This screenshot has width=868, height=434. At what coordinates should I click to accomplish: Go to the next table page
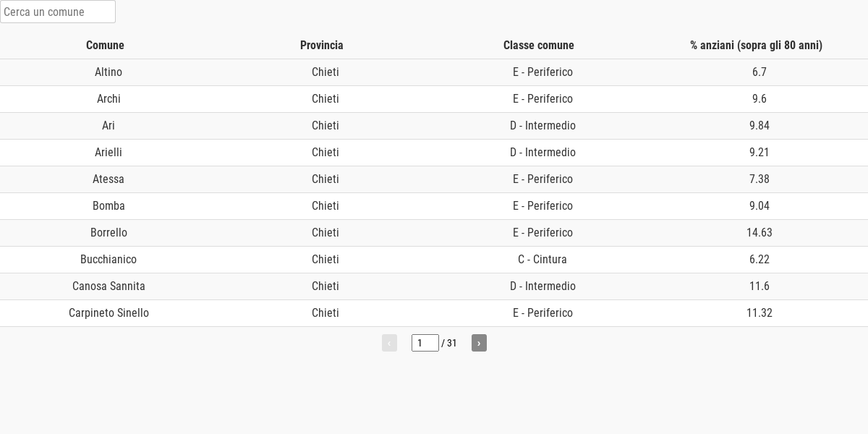click(x=479, y=343)
